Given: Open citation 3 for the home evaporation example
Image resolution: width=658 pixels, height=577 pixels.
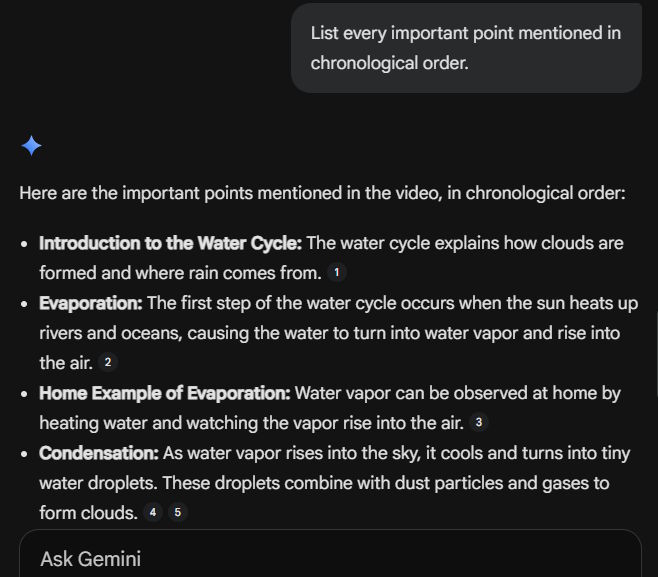Looking at the screenshot, I should (478, 423).
